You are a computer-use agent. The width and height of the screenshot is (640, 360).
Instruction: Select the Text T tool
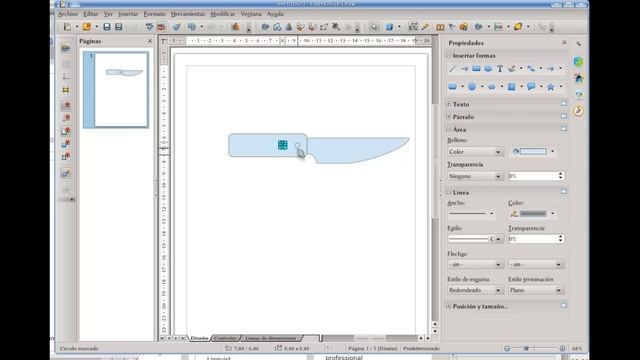pos(500,69)
